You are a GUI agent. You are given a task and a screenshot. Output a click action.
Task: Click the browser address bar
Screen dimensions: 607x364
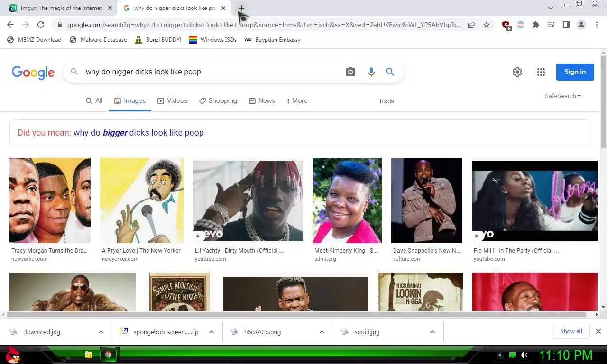pyautogui.click(x=264, y=25)
